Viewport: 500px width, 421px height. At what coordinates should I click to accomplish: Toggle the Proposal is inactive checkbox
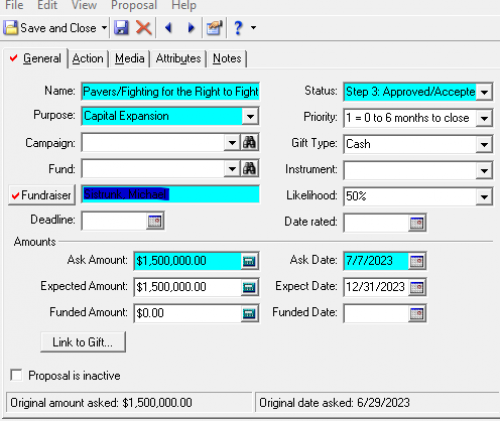(x=16, y=375)
